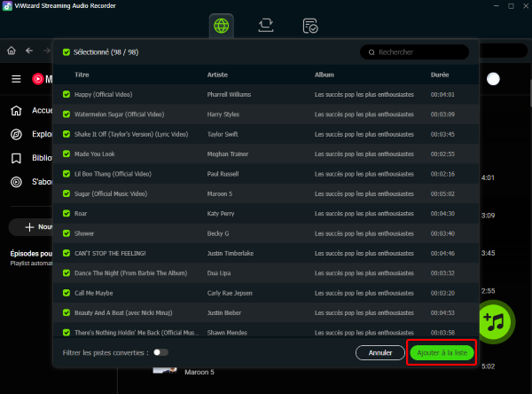Uncheck the Shower track checkbox
Viewport: 532px width, 394px height.
66,233
